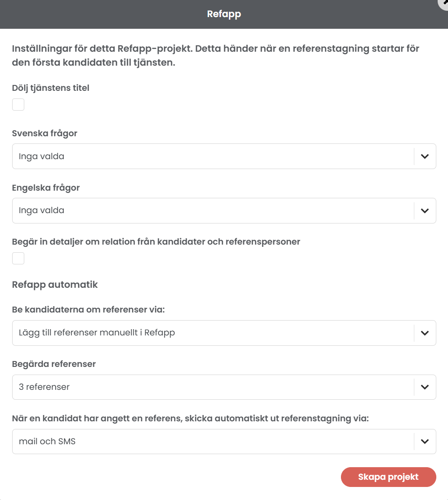Click the chevron arrow in Svenska frågor dropdown
This screenshot has height=500, width=448.
click(x=425, y=156)
